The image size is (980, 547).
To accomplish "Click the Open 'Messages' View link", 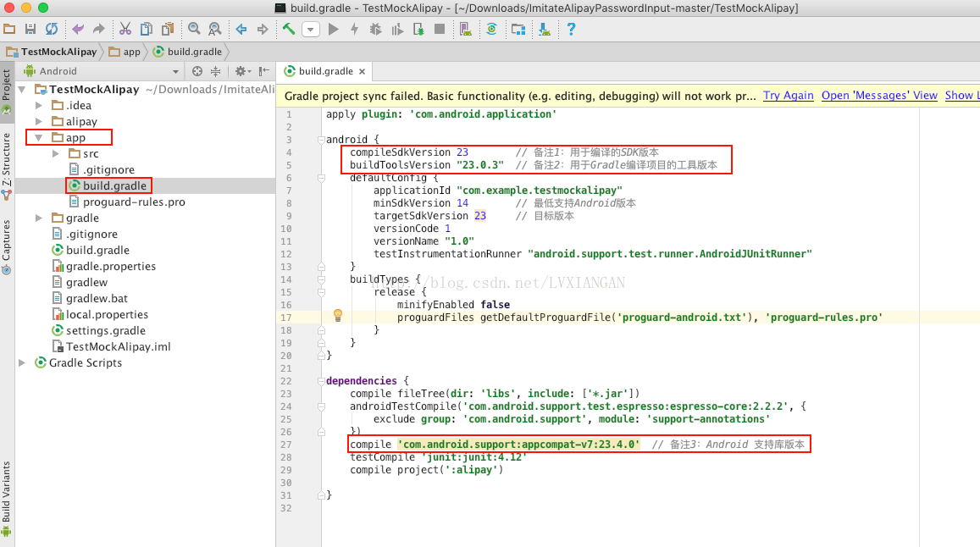I will 879,96.
